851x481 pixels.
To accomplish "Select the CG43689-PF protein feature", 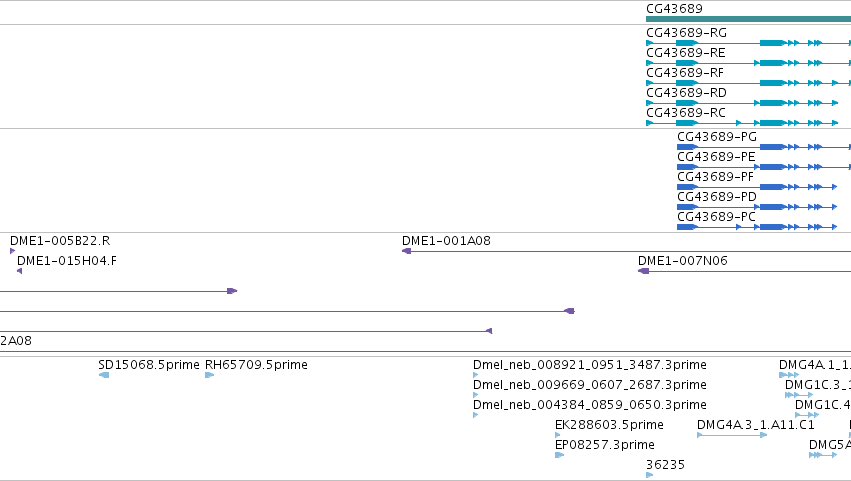I will [x=757, y=187].
